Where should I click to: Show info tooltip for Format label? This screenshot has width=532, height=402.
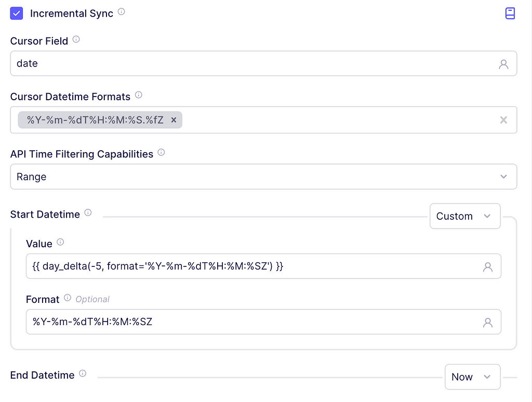coord(68,298)
